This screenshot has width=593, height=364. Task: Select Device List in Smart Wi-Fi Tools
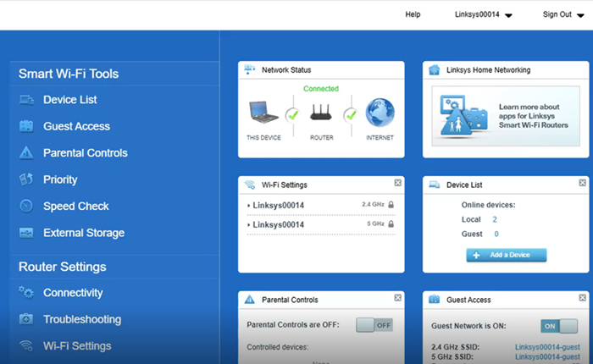70,100
